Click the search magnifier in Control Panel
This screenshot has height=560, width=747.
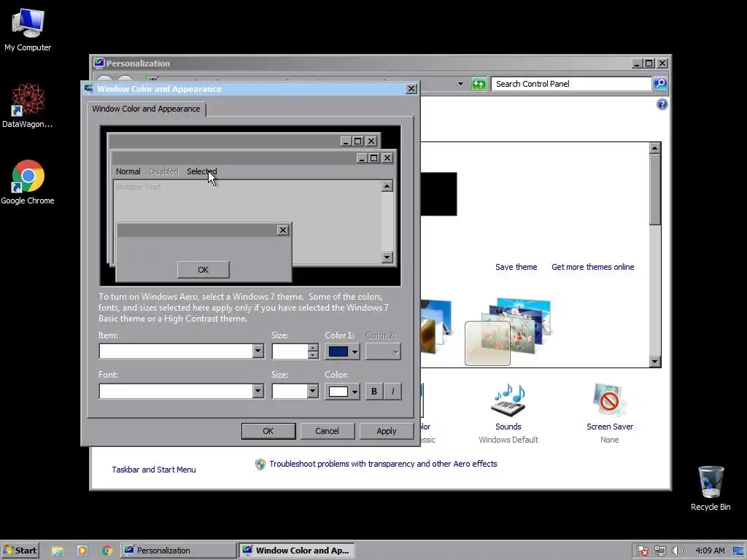point(659,84)
